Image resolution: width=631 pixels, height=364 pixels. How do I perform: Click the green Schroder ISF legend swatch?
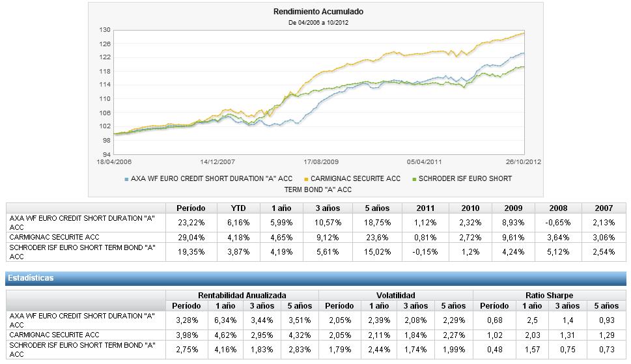click(x=414, y=179)
